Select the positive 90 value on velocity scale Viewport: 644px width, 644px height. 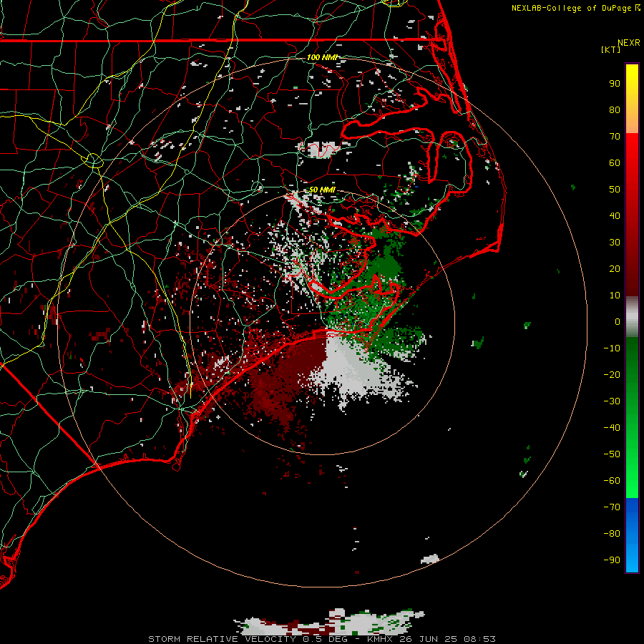[615, 84]
